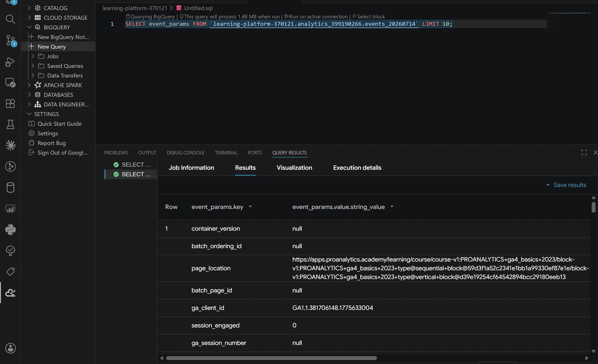Switch to the Execution details tab
598x364 pixels.
coord(357,168)
